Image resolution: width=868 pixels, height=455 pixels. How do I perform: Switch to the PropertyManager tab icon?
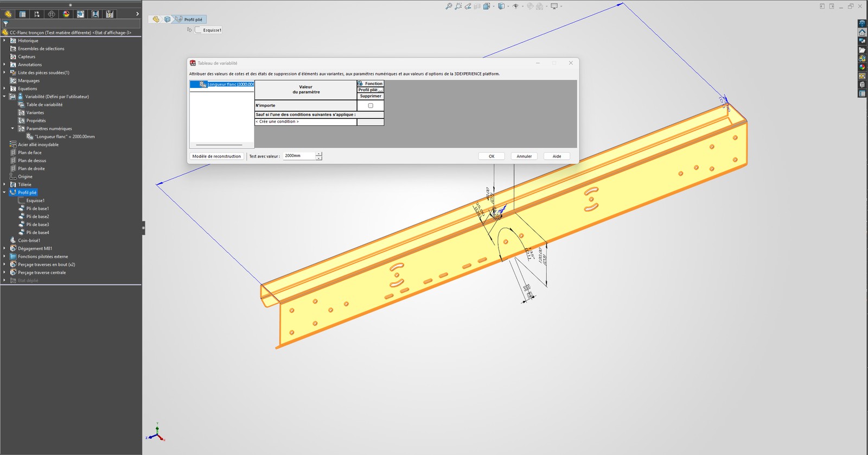click(x=22, y=14)
